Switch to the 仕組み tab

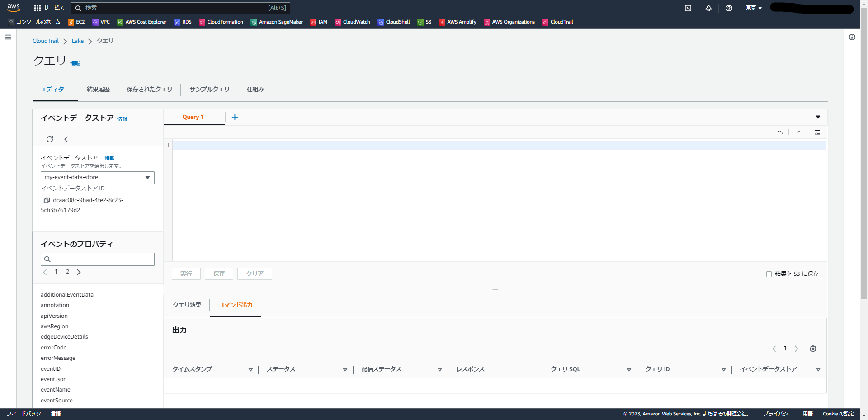(255, 90)
